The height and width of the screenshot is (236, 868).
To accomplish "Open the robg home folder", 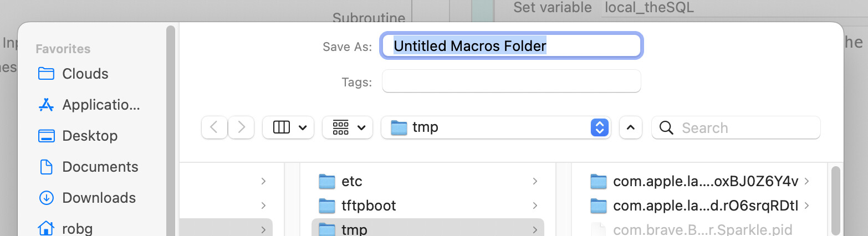I will click(x=65, y=228).
